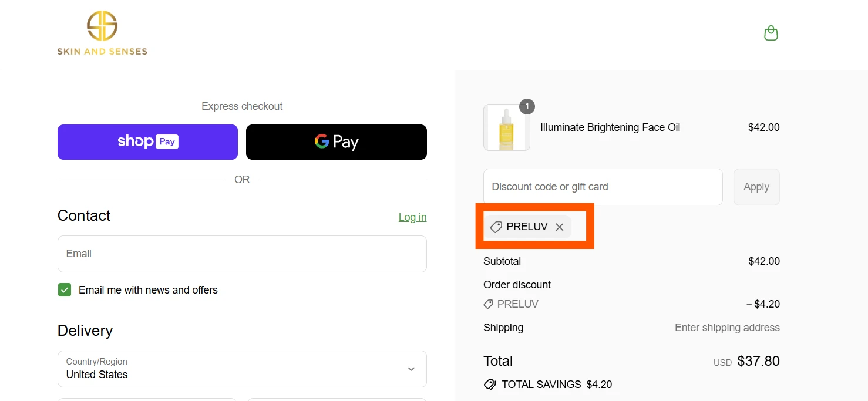
Task: Click the Contact heading
Action: click(x=84, y=215)
